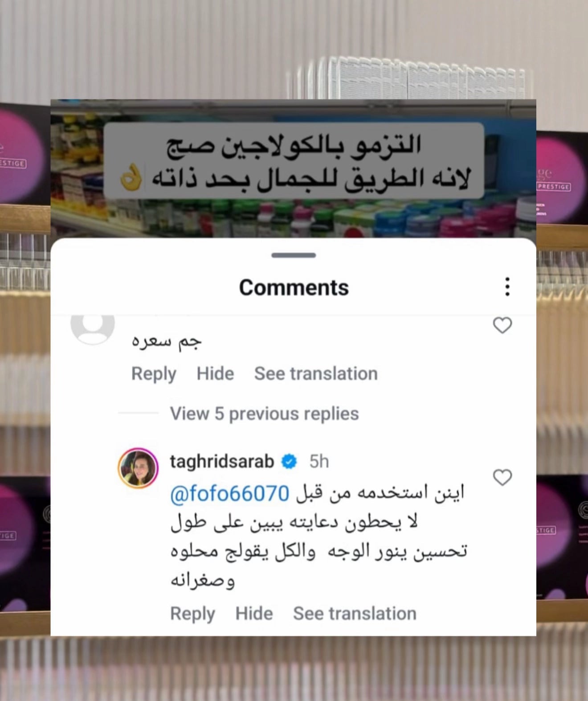Like the "جم سعره" comment
The height and width of the screenshot is (701, 588).
pyautogui.click(x=502, y=325)
